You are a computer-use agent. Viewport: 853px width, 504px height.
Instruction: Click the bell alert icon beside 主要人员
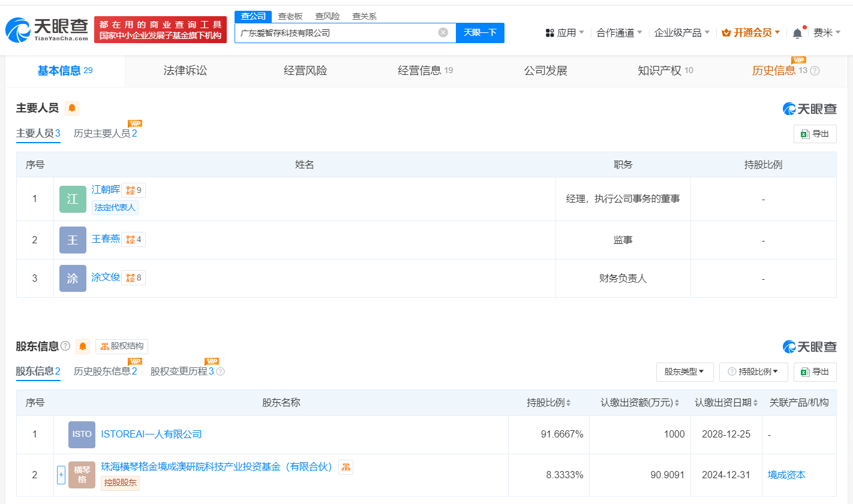[x=72, y=108]
